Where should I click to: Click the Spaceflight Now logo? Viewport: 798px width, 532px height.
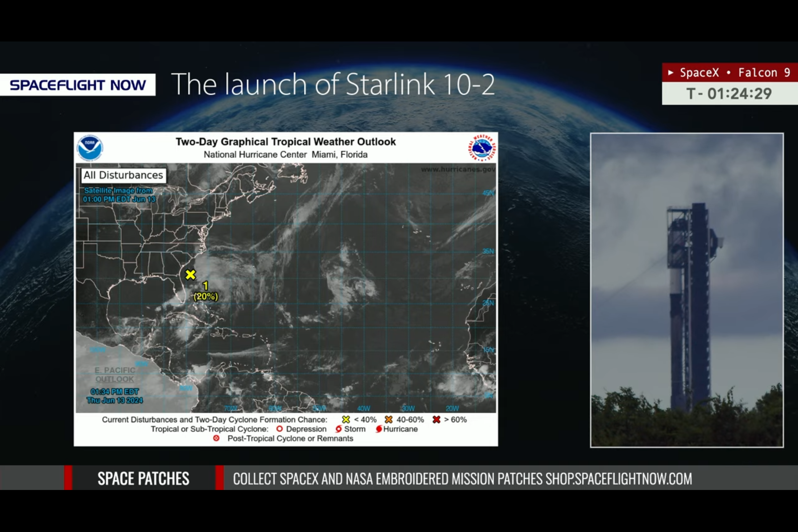click(78, 85)
